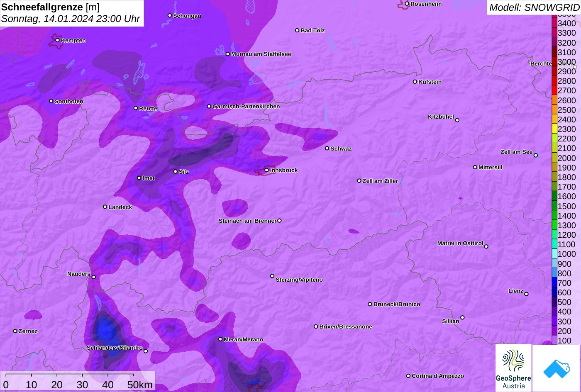Screen dimensions: 581x392
Task: Click the 700 blue legend swatch
Action: [554, 283]
